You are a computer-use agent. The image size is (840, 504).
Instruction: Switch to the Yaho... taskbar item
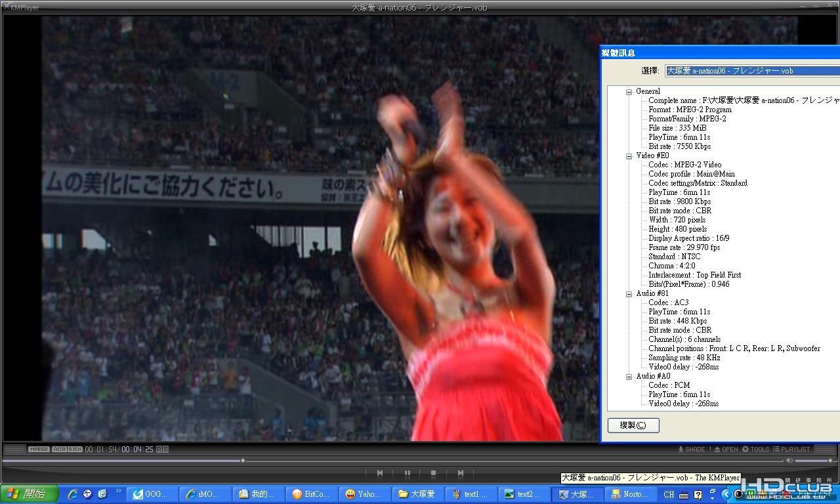point(366,494)
